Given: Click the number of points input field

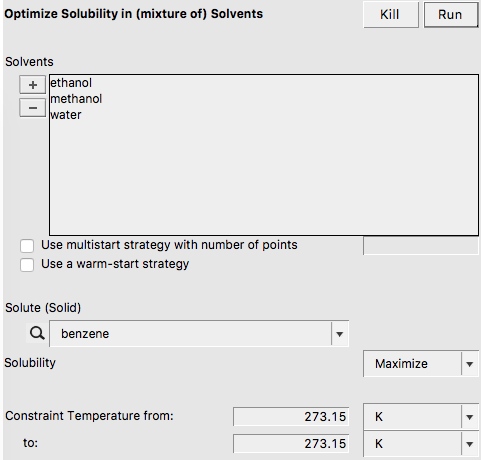Looking at the screenshot, I should pos(421,246).
